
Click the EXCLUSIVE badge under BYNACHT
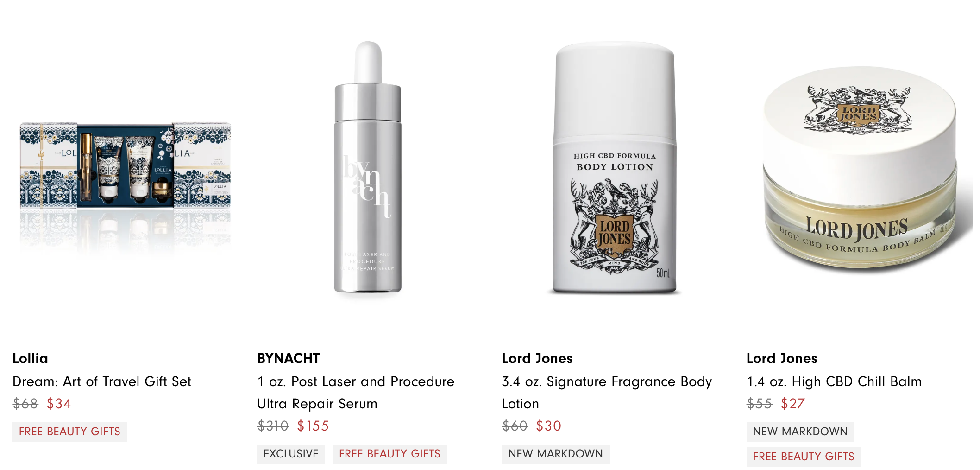[x=291, y=454]
